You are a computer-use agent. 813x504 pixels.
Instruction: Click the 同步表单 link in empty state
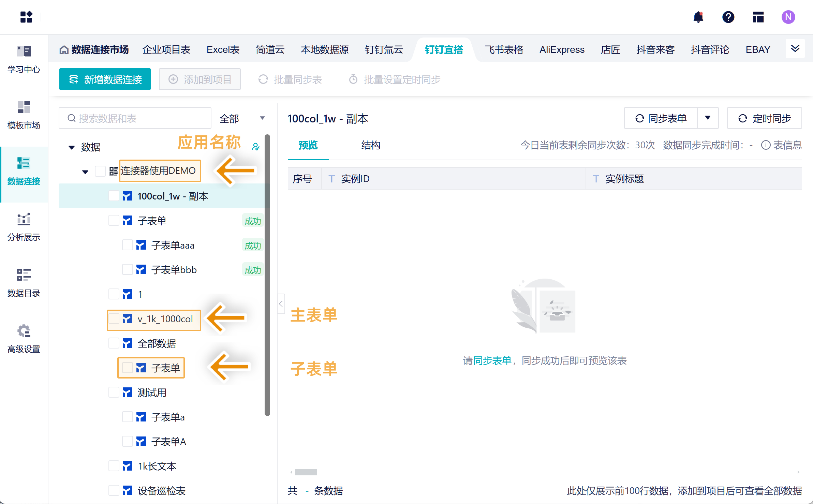[492, 361]
